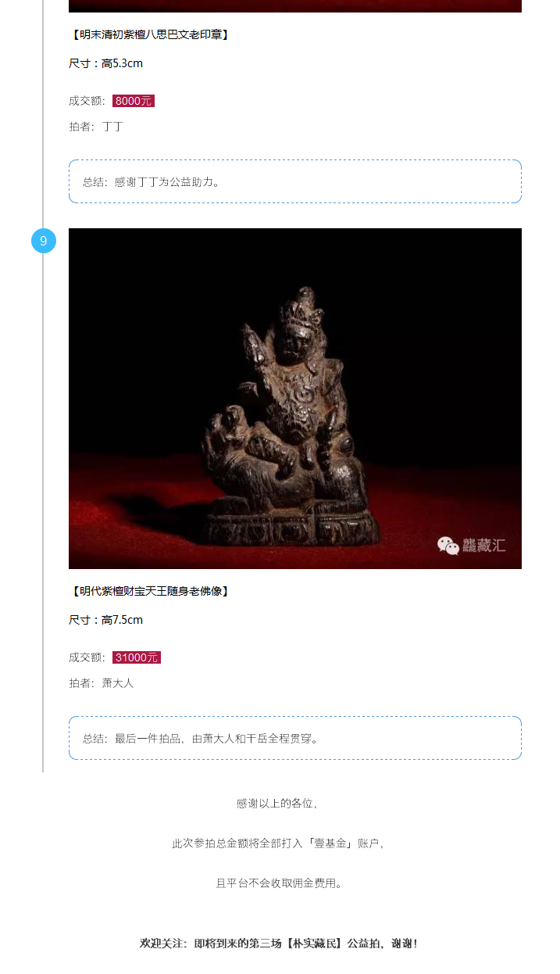Click bold notice about 朴实藏民 公益拍
Image resolution: width=560 pixels, height=974 pixels.
[279, 944]
